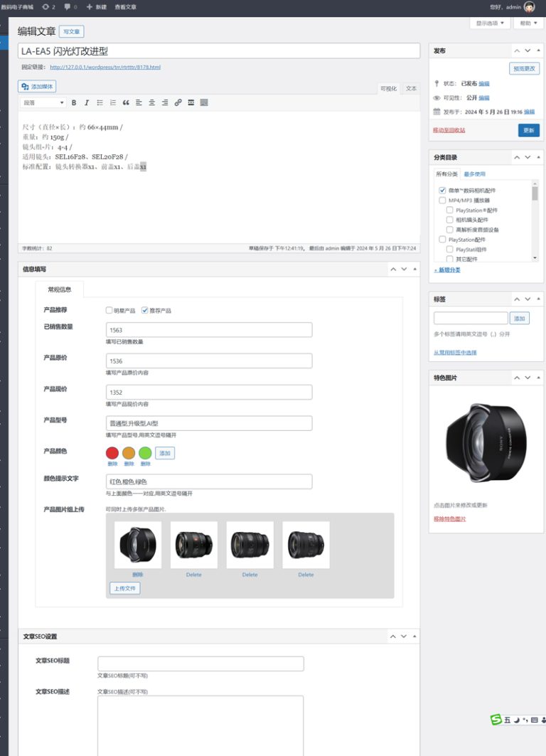546x756 pixels.
Task: Switch to the 文本 editor tab
Action: 411,89
